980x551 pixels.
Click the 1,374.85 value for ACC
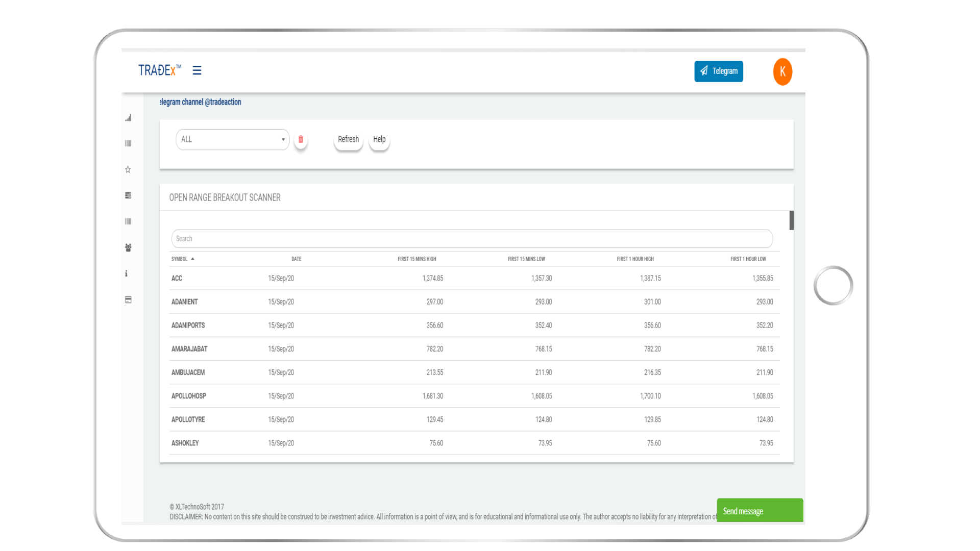[x=433, y=279]
